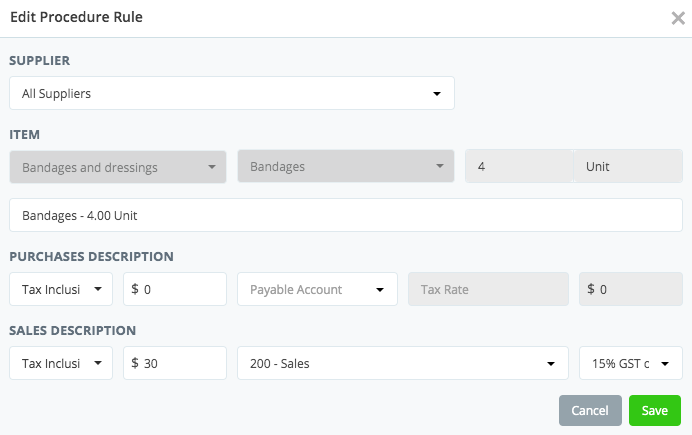Click the Bandages - 4.00 Unit description field

pyautogui.click(x=345, y=215)
